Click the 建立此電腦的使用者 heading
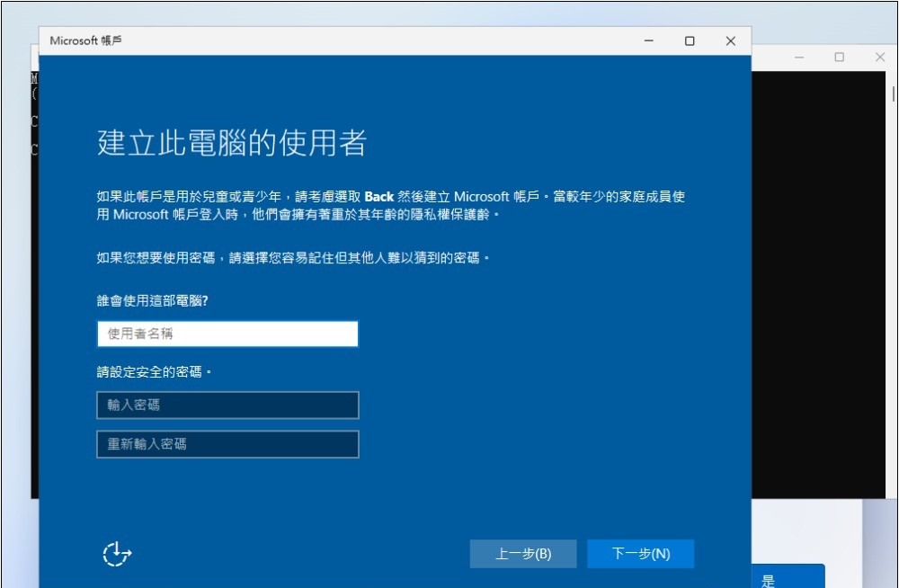The height and width of the screenshot is (588, 899). [232, 142]
